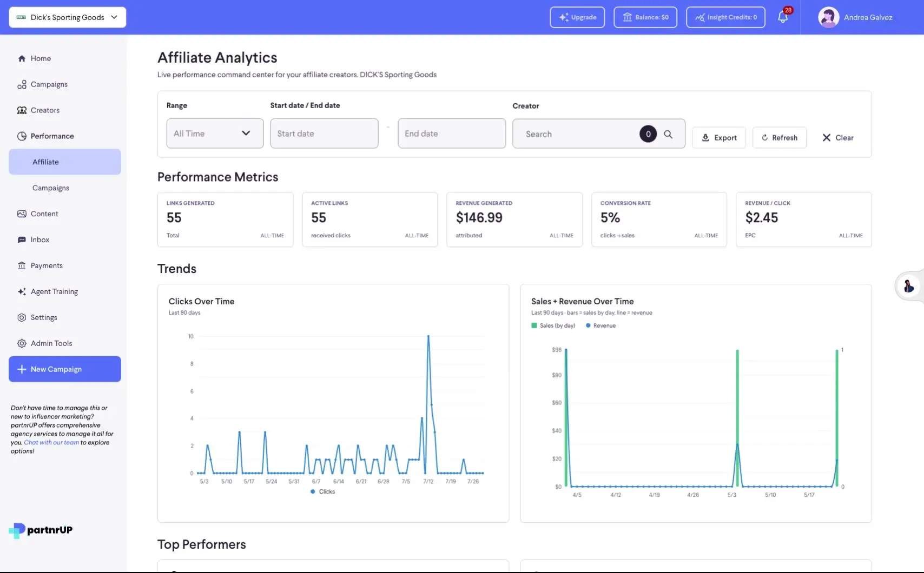924x573 pixels.
Task: Click the Balance bank icon in header
Action: coord(628,17)
